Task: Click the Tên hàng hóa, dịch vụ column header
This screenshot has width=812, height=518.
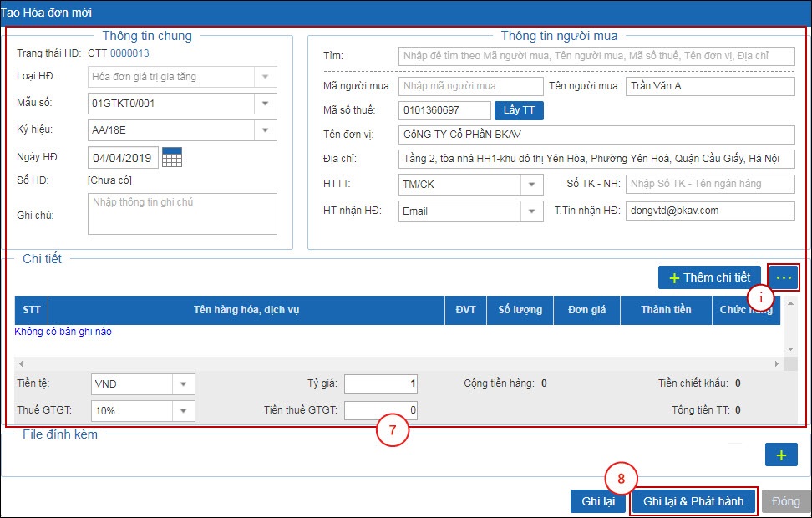Action: point(246,310)
